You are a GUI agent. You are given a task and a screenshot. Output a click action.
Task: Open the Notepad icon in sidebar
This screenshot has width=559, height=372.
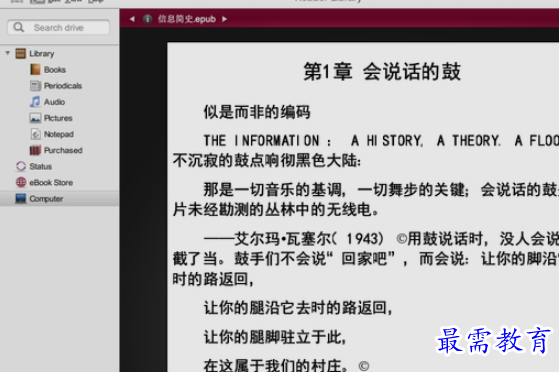(x=35, y=134)
